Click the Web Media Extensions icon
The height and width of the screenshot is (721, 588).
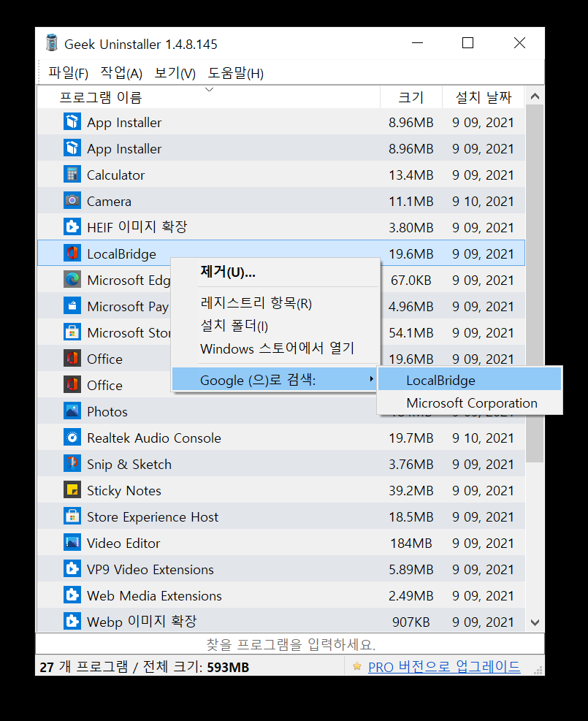tap(72, 595)
